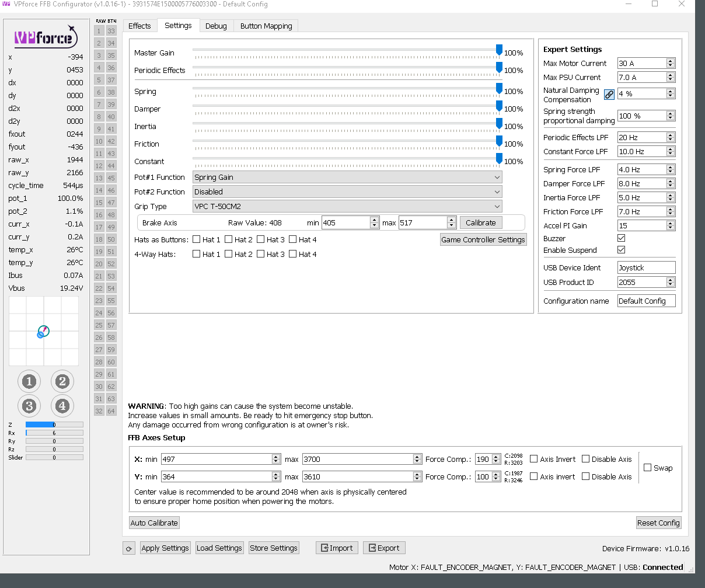The width and height of the screenshot is (705, 588).
Task: Click the circular refresh icon near Apply Settings
Action: tap(129, 548)
